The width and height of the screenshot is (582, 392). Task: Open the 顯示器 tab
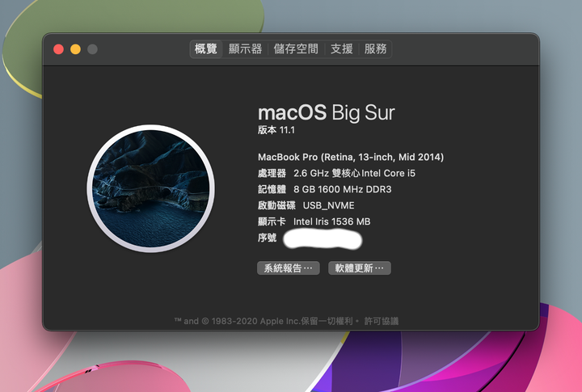245,49
